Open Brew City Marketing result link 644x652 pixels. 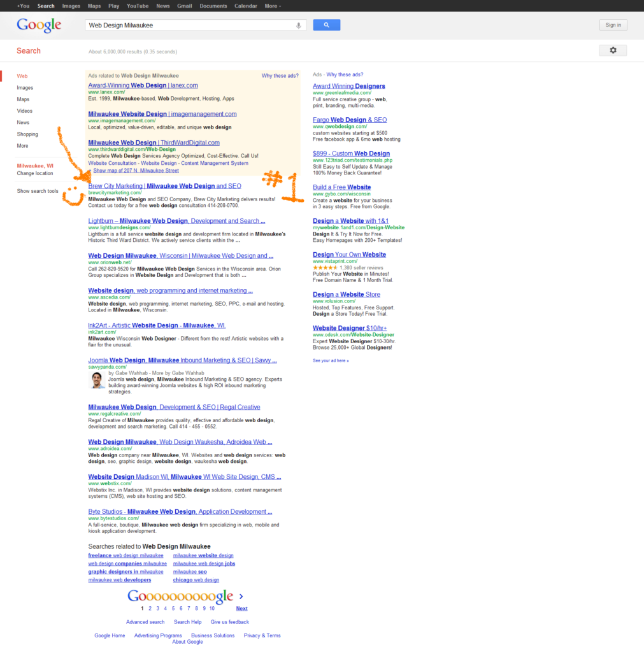pyautogui.click(x=165, y=186)
